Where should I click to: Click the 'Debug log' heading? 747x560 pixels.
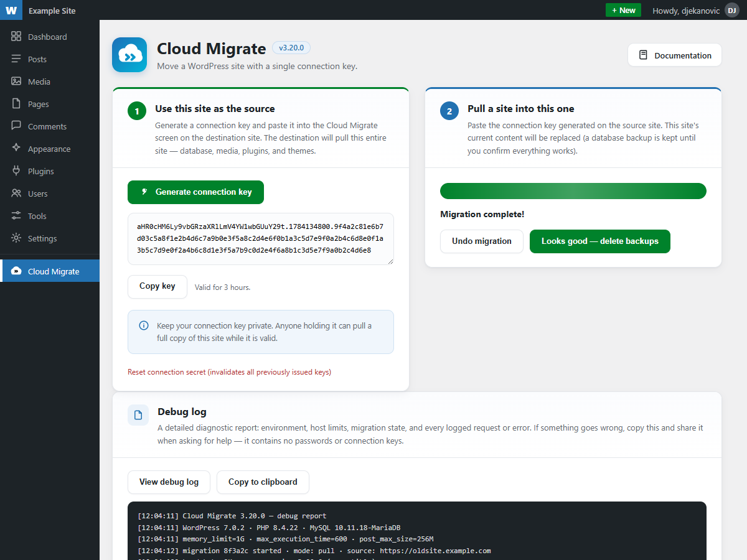coord(182,412)
